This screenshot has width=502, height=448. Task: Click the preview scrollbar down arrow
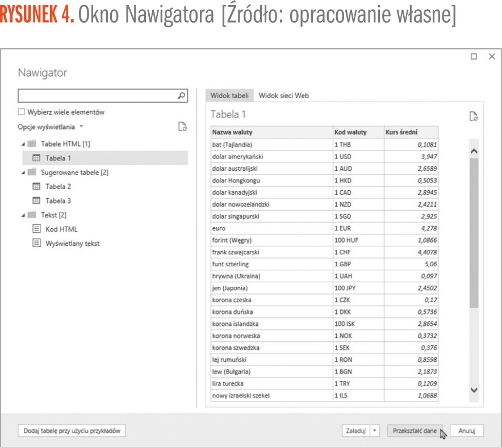(475, 390)
